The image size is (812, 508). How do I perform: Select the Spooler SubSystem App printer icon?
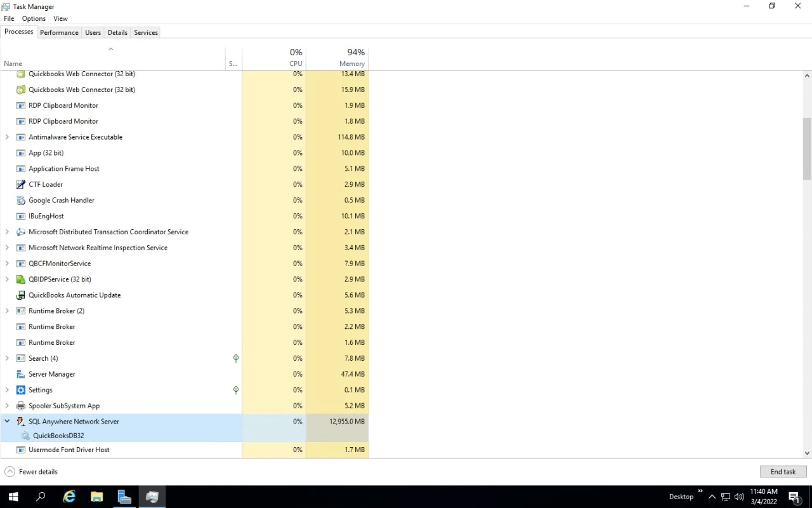click(x=20, y=406)
